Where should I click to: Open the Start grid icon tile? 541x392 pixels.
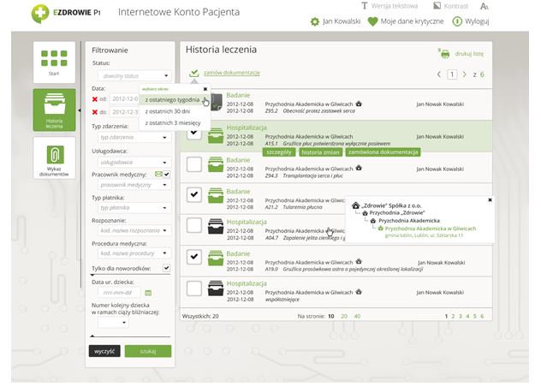54,62
